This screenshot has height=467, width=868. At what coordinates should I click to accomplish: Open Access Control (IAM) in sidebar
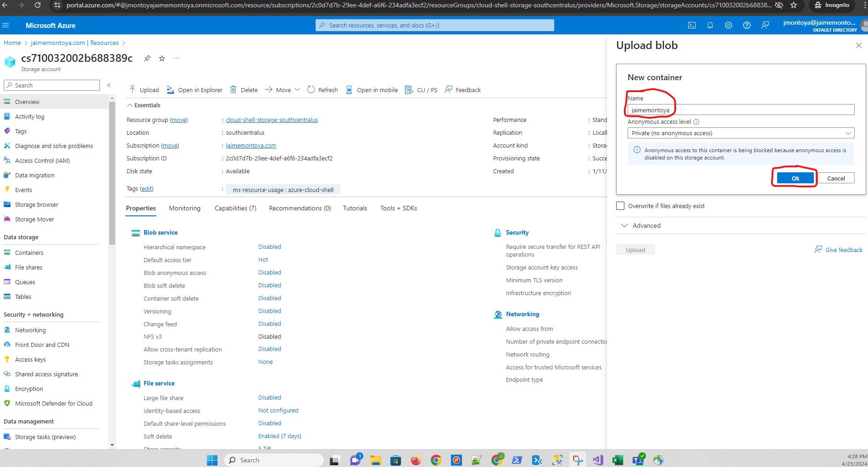point(42,160)
